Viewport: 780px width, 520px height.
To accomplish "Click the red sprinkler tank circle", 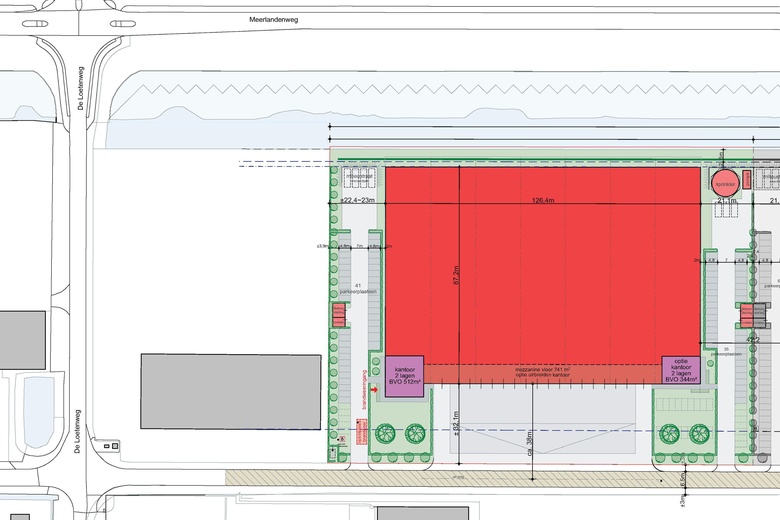I will pos(724,182).
